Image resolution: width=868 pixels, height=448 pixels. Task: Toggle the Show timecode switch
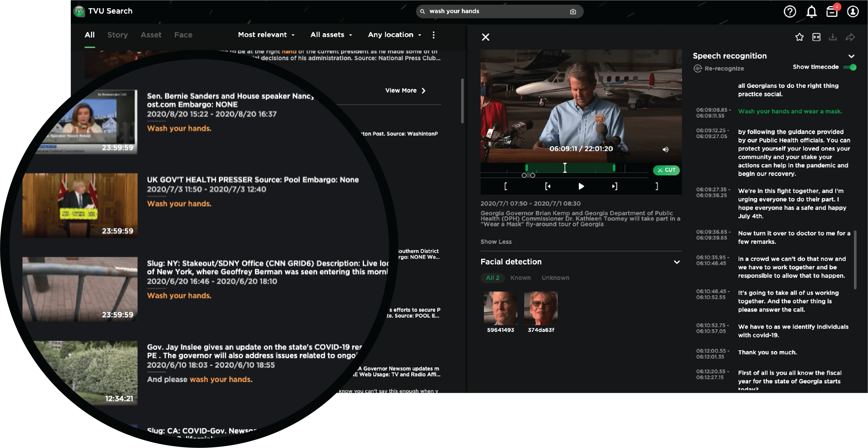pos(850,67)
